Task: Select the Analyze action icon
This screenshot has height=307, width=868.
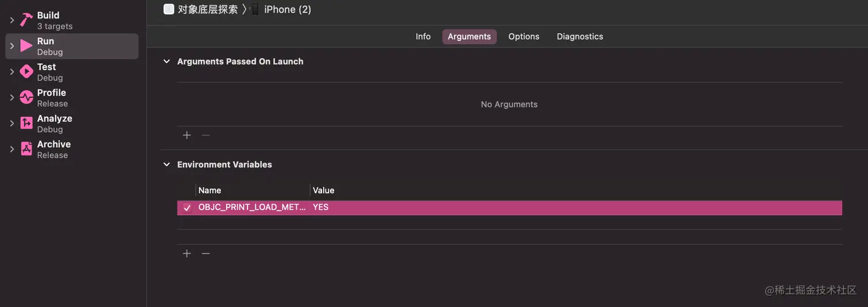Action: click(x=26, y=123)
